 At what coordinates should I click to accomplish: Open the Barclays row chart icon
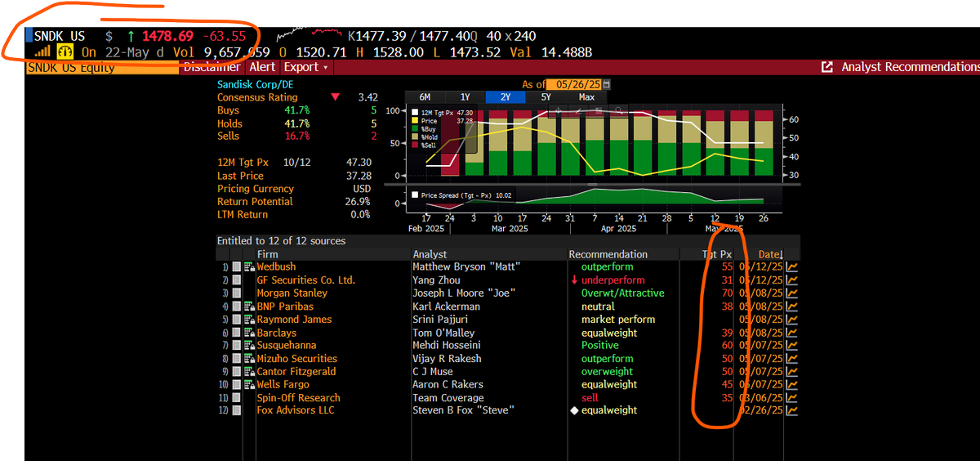791,333
